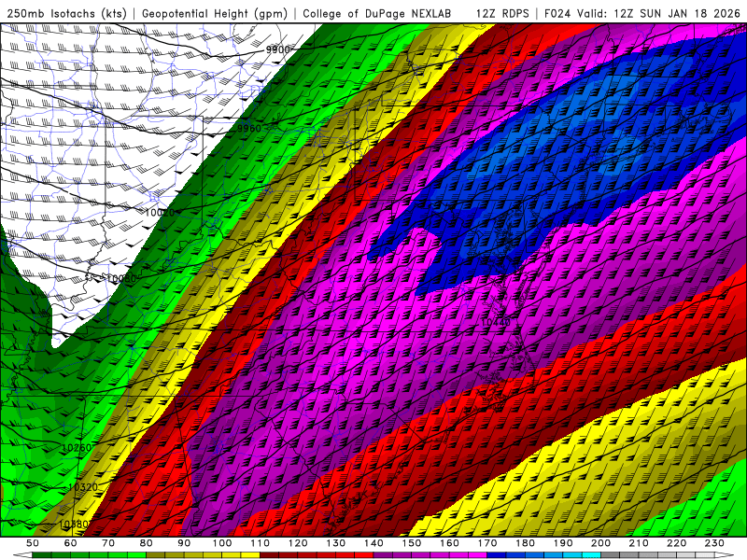Click the 10320 height contour label
Screen dimensions: 747x560
coord(83,486)
